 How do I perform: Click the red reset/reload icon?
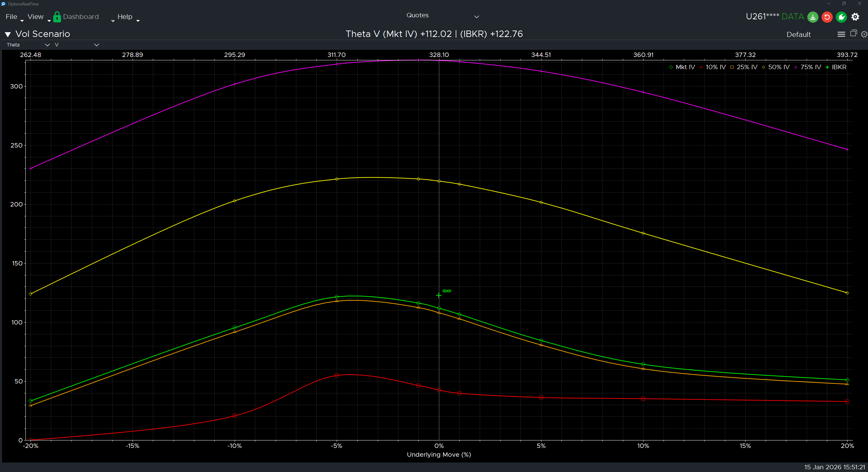827,17
